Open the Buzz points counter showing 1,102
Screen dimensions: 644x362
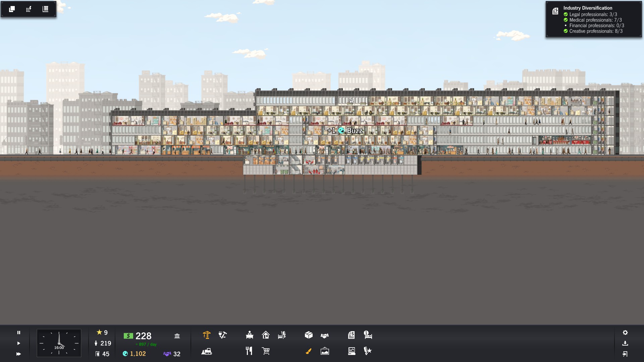(x=134, y=354)
